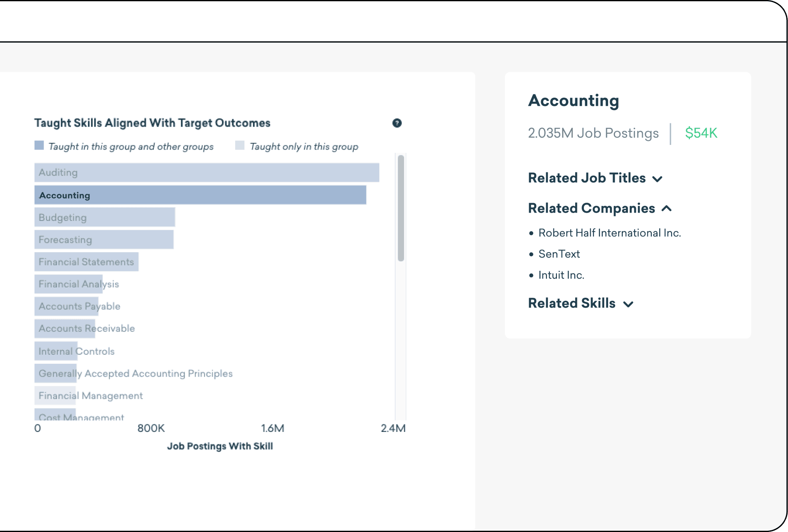Select the partially visible Cost Management bar

coord(55,414)
